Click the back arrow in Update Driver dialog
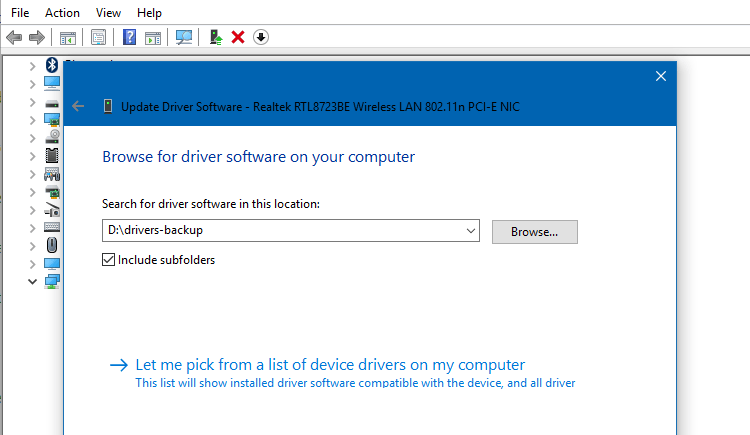 (x=79, y=106)
